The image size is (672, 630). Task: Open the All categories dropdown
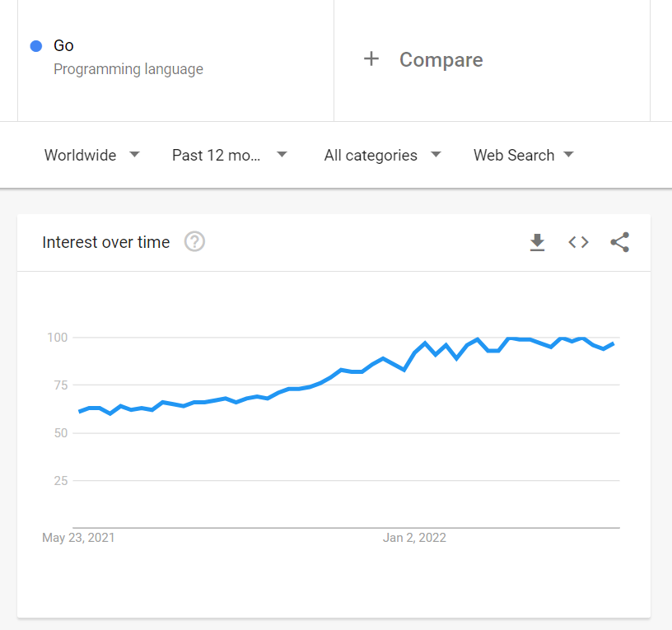coord(382,155)
